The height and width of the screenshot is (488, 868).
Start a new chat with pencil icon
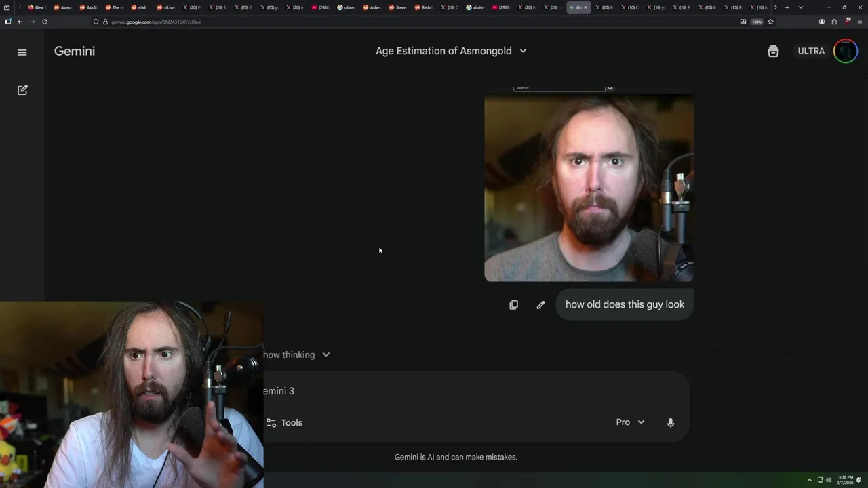(x=22, y=90)
